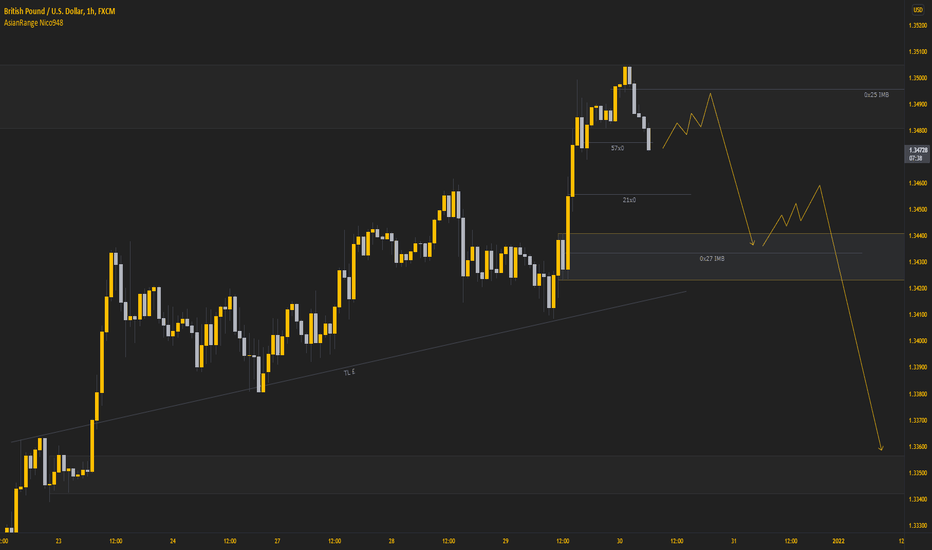
Task: Click the 1.33300 price axis label
Action: pyautogui.click(x=918, y=525)
